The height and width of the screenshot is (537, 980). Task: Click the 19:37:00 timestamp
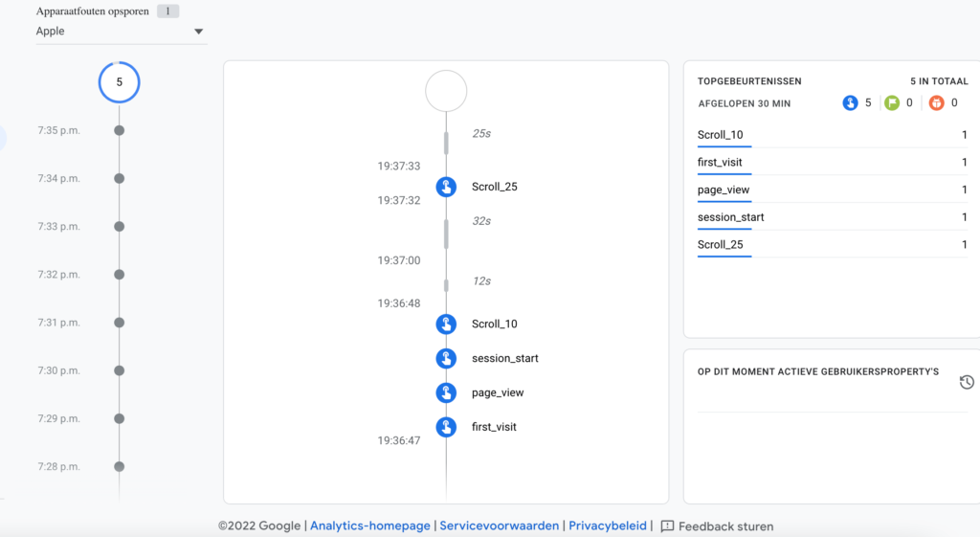(x=399, y=260)
